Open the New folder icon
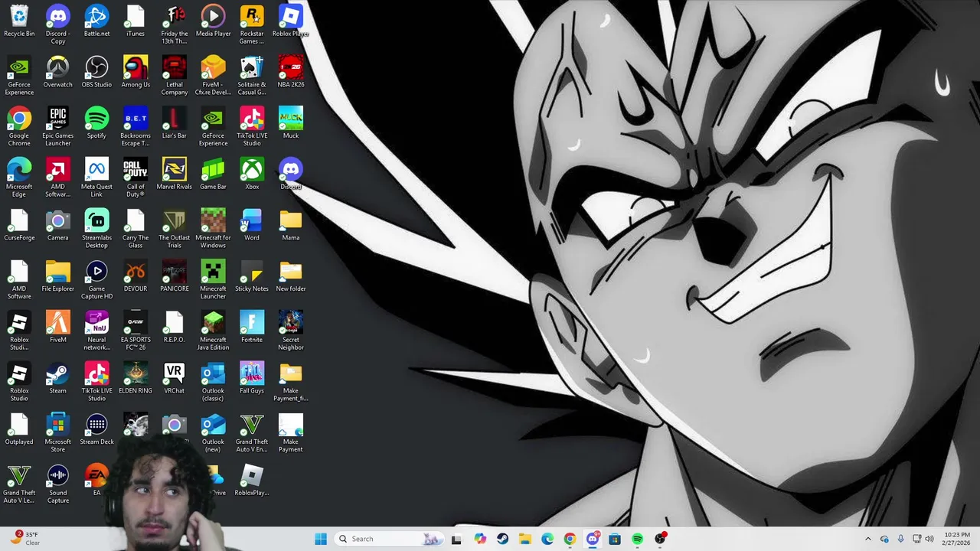 pyautogui.click(x=291, y=277)
